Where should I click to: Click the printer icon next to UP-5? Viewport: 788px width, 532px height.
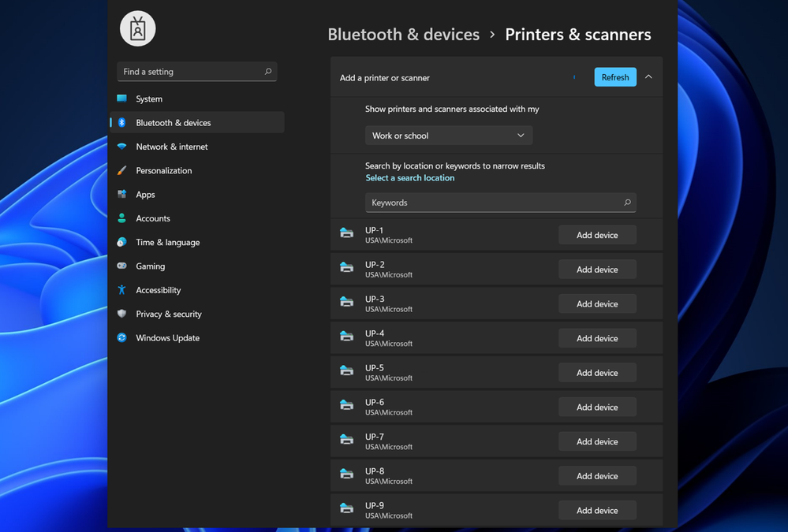point(347,370)
